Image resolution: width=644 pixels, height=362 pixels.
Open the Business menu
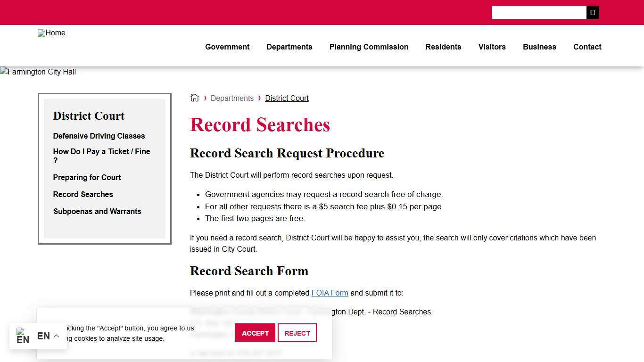pyautogui.click(x=539, y=47)
